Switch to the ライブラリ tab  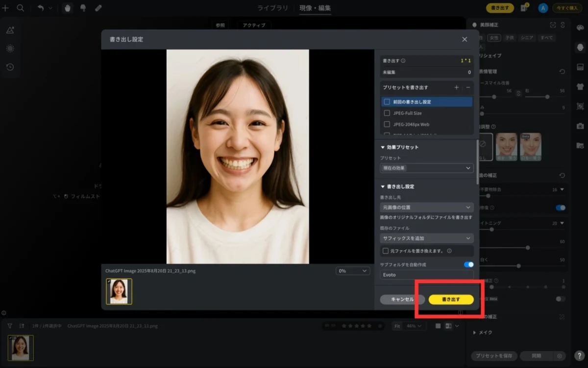click(x=272, y=8)
